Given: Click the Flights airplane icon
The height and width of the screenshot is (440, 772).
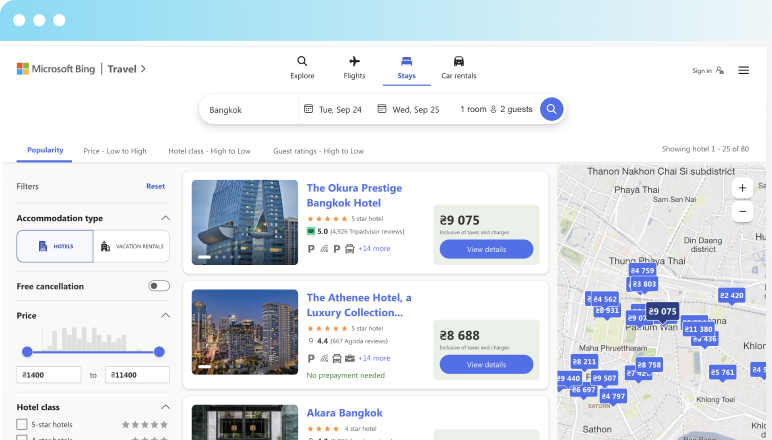Looking at the screenshot, I should [354, 61].
